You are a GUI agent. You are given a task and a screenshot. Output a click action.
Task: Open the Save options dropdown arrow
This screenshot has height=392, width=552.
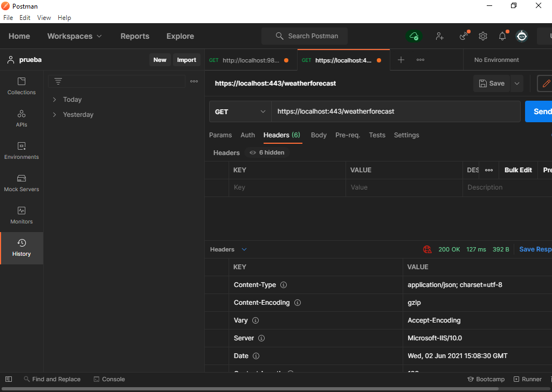click(x=517, y=83)
